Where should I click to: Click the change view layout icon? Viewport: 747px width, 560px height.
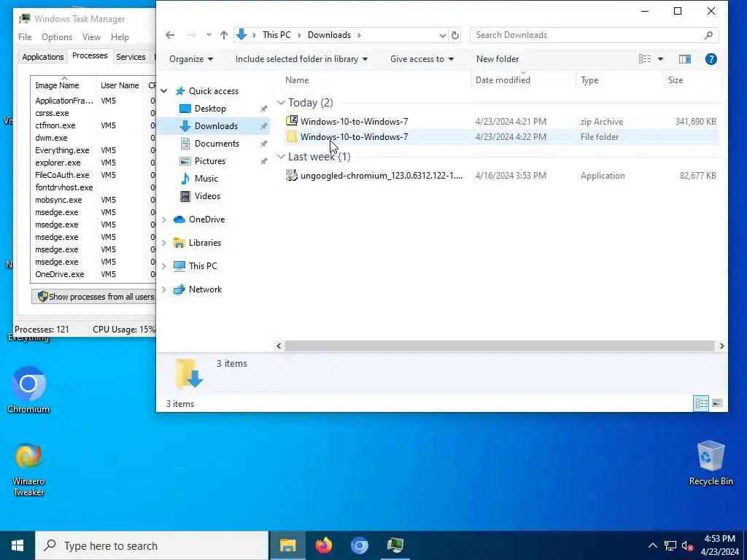click(645, 59)
